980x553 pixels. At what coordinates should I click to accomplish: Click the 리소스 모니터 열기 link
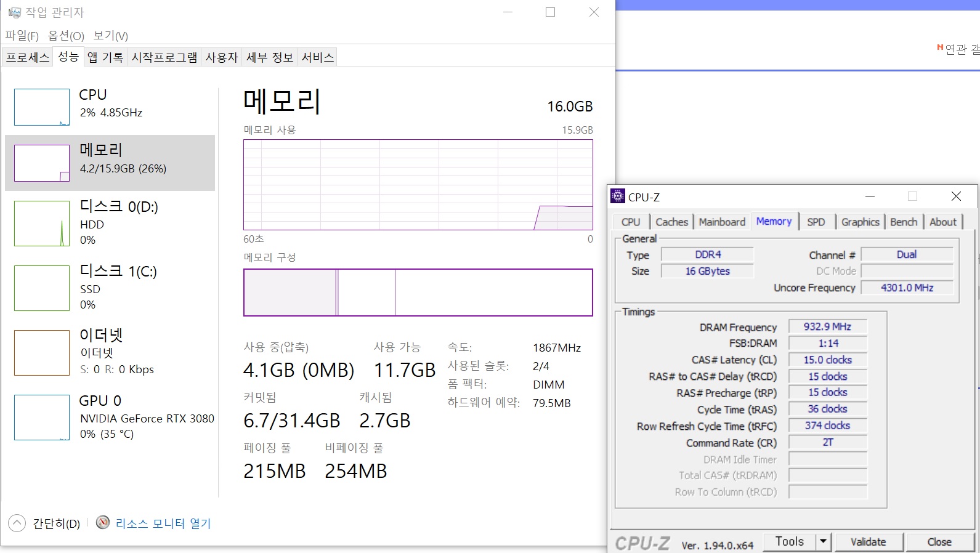(163, 523)
